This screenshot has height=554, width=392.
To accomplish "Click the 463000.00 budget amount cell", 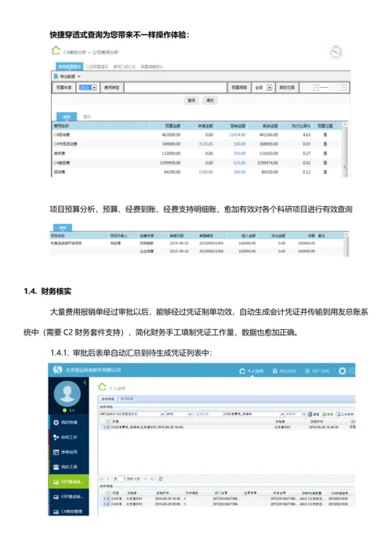I will (x=171, y=135).
